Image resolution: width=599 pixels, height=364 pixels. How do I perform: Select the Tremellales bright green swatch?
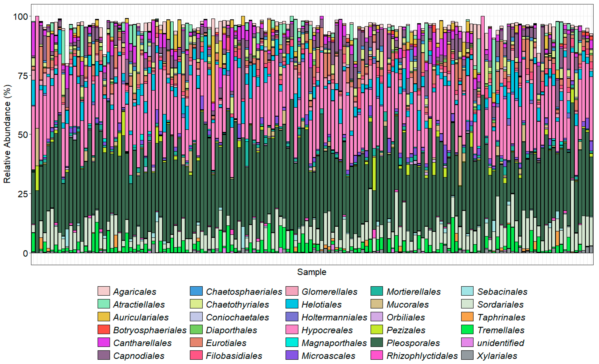[x=467, y=330]
